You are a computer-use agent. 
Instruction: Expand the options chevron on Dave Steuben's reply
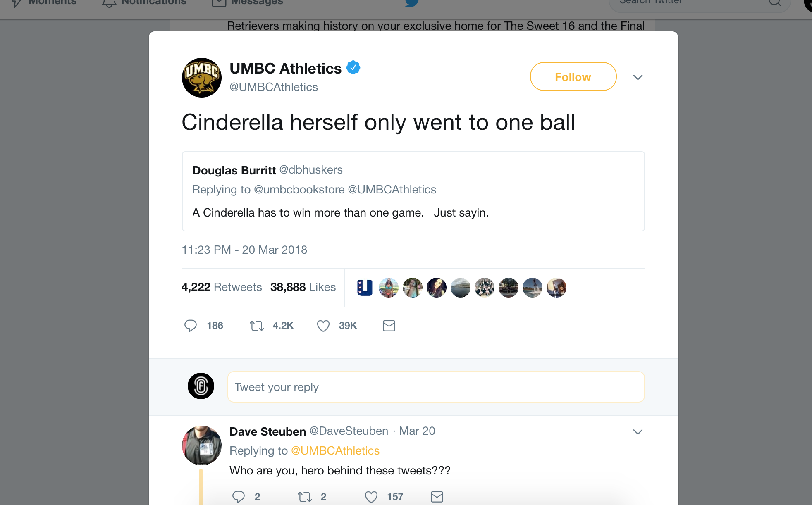[638, 432]
